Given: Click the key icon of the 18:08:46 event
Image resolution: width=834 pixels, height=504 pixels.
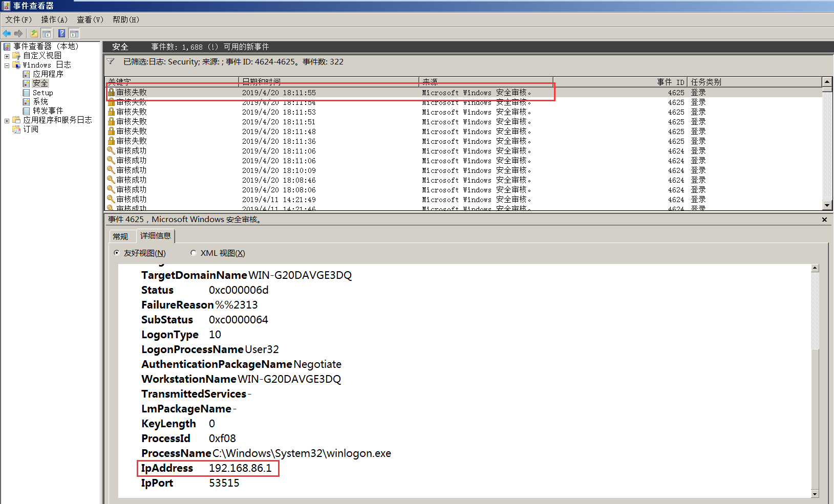Looking at the screenshot, I should tap(111, 180).
